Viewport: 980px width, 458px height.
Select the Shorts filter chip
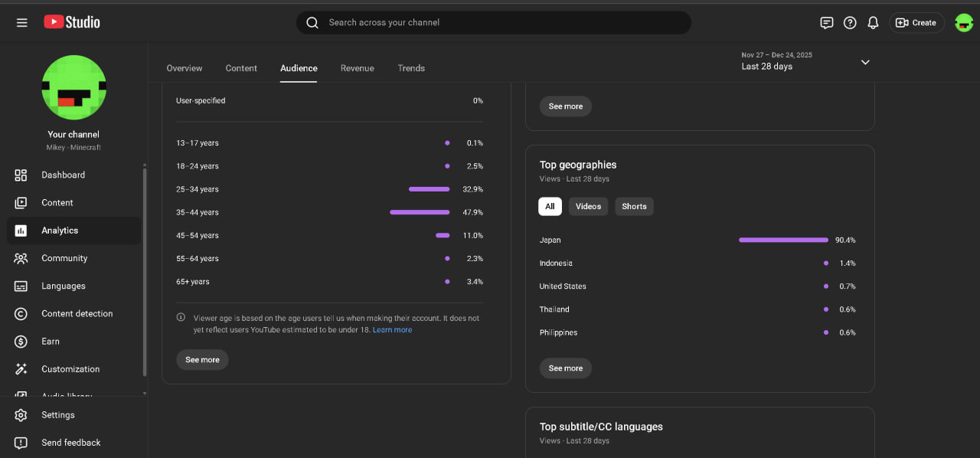pos(634,206)
